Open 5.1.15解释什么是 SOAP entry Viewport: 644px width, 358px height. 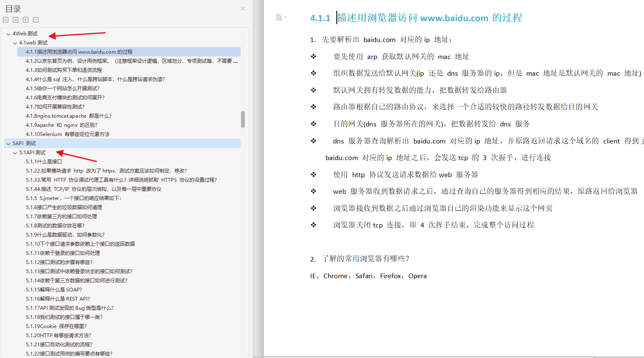click(x=54, y=289)
